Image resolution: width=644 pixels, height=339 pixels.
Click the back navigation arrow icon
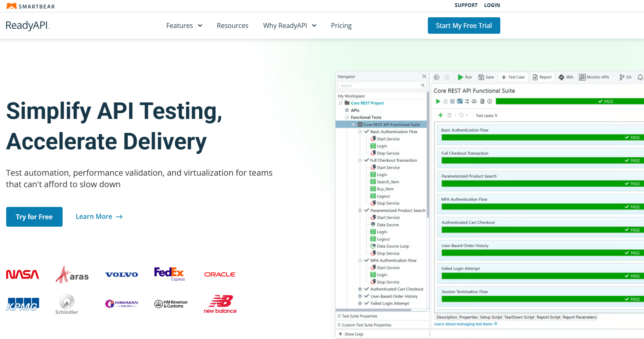click(436, 77)
